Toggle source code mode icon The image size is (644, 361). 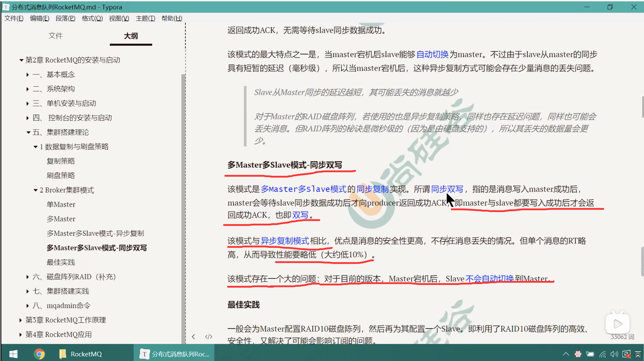pos(208,336)
